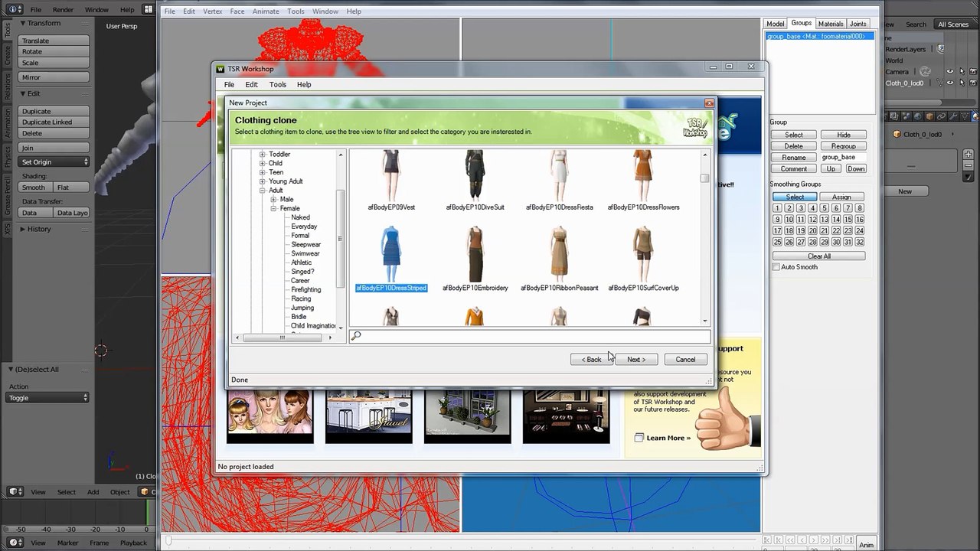Toggle smoothing group 1 button
Screen dimensions: 980x551
[x=777, y=208]
